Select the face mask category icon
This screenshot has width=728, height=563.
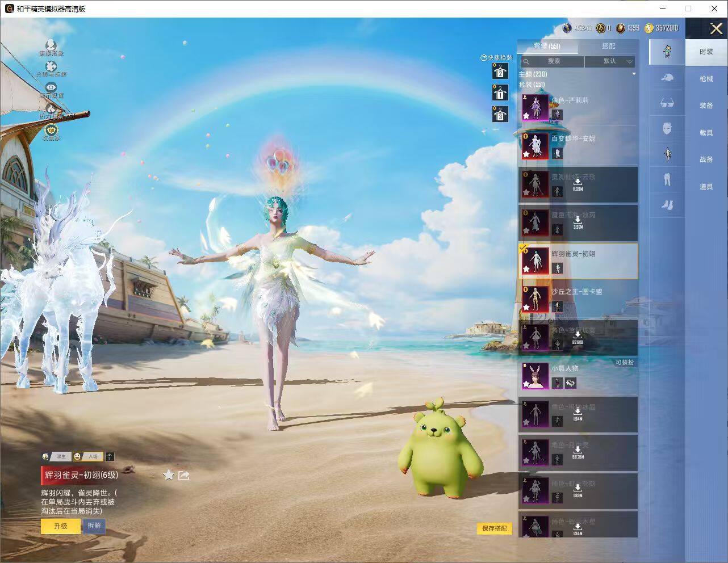pos(667,128)
